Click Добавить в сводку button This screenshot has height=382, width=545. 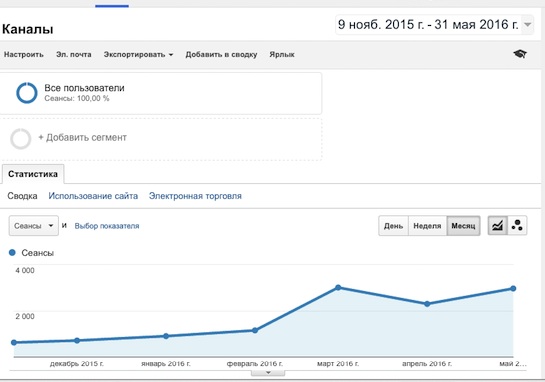point(221,55)
